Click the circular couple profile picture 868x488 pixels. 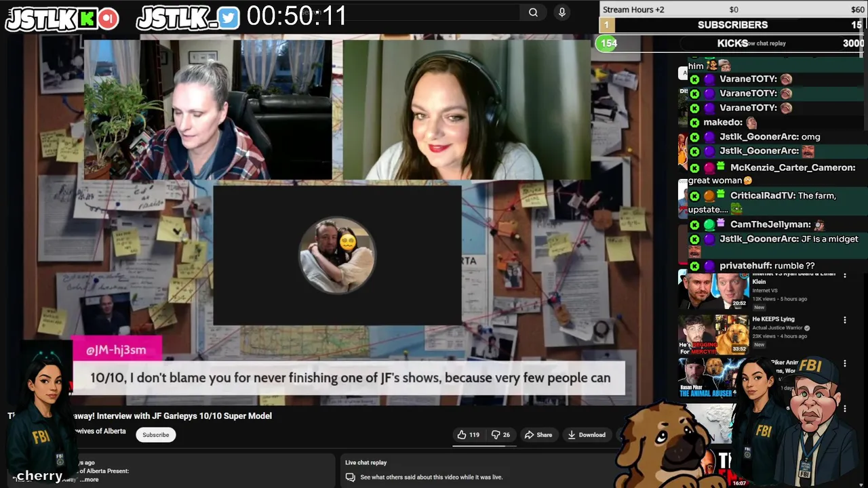click(x=337, y=255)
